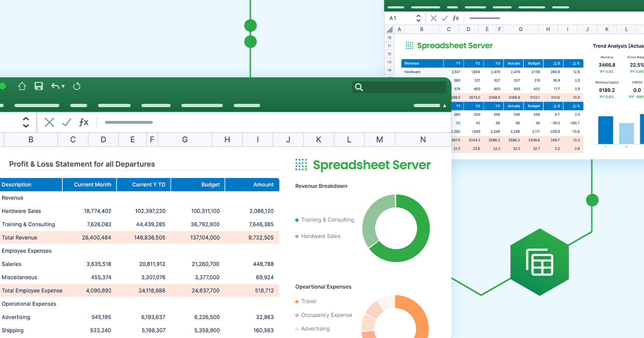Undo the last action with the Undo arrow
The height and width of the screenshot is (338, 644).
[x=55, y=86]
